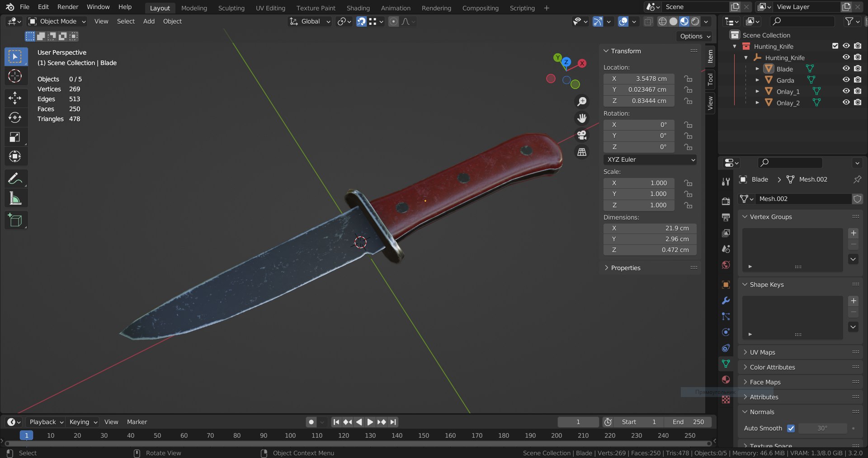Open World properties globe icon

point(726,265)
